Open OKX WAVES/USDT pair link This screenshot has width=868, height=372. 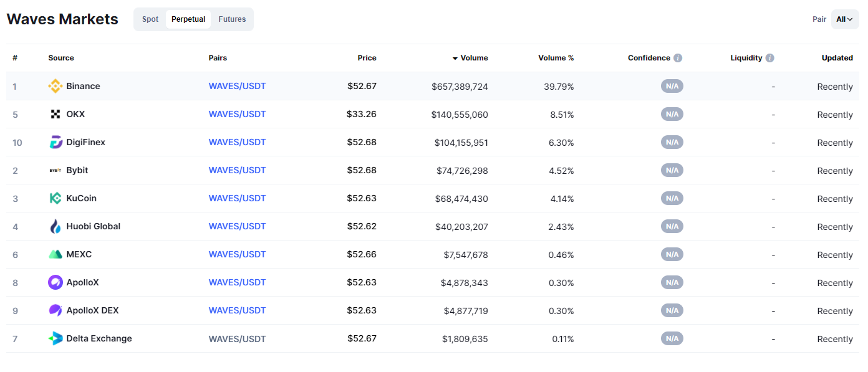coord(237,114)
